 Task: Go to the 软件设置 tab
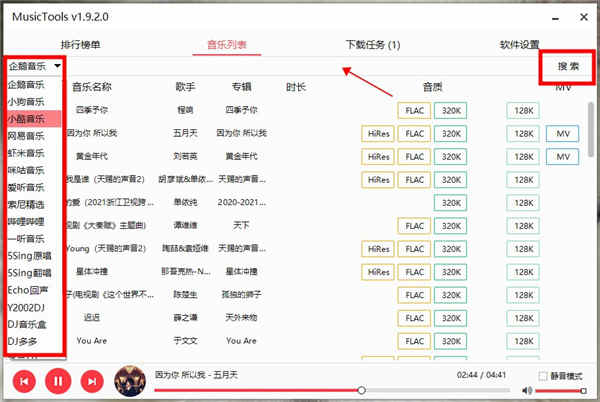tap(519, 45)
